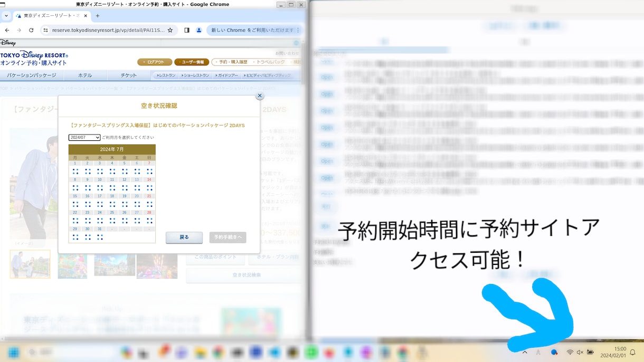This screenshot has width=644, height=362.
Task: Open チケット tab
Action: coord(129,75)
